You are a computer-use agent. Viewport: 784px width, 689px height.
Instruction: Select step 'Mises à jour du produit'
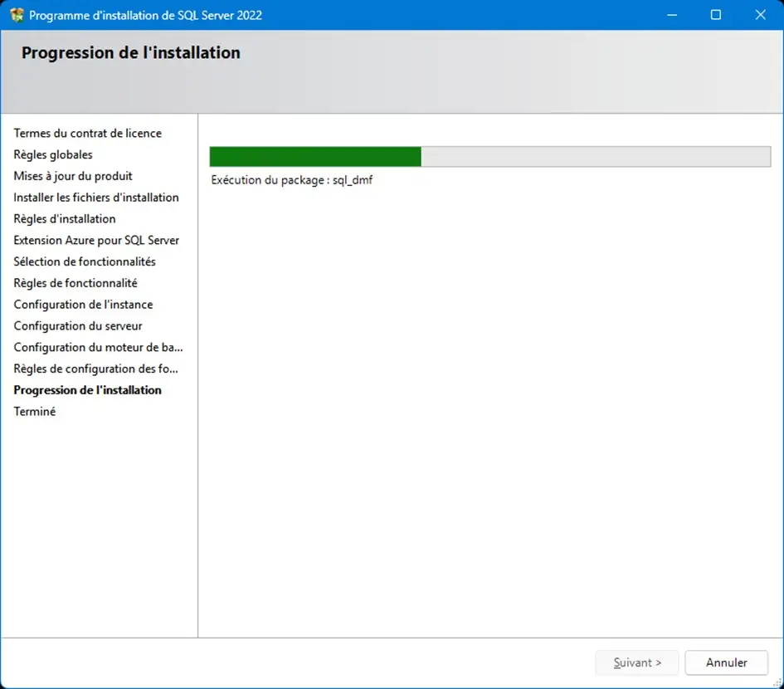(x=73, y=176)
